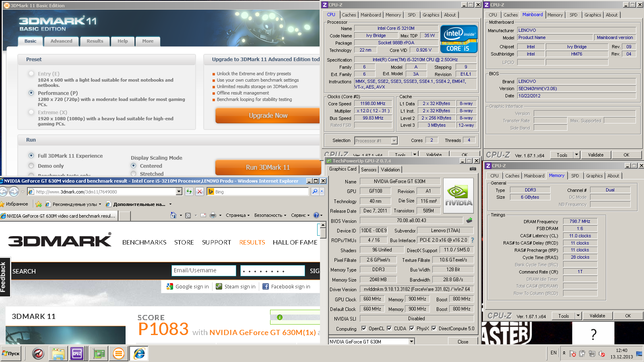The image size is (644, 362).
Task: Toggle the CUDA checkbox in GPU-Z
Action: 389,328
